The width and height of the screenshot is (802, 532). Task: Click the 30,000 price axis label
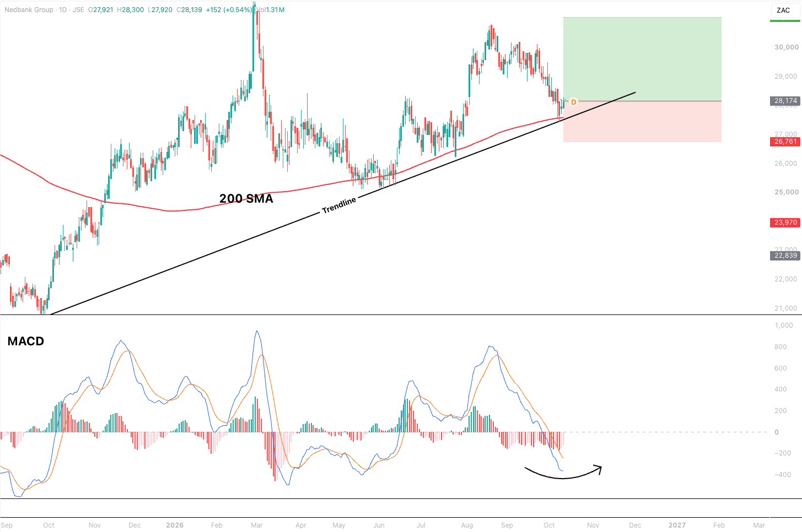click(787, 47)
